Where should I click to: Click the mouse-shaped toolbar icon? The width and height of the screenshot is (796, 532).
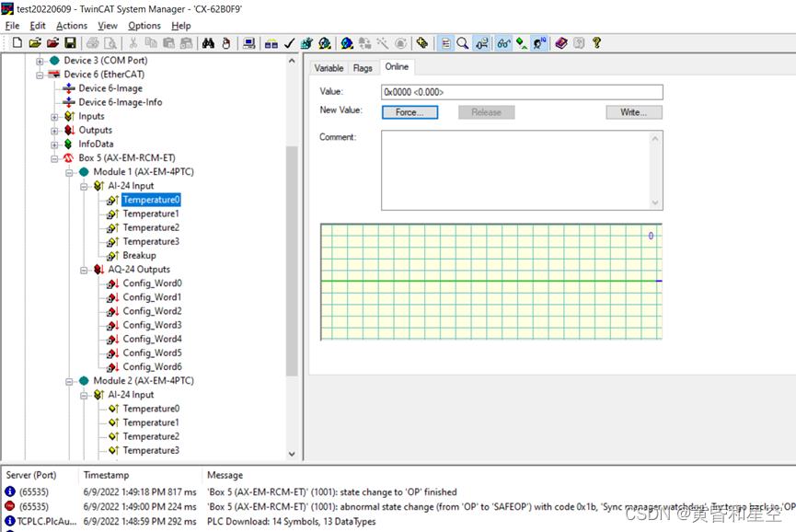pos(226,43)
